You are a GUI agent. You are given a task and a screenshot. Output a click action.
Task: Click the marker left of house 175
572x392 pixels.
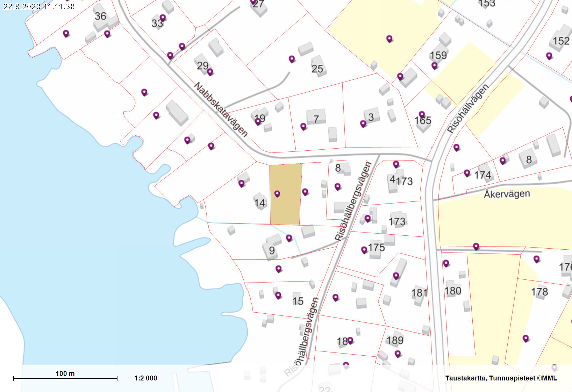click(364, 250)
